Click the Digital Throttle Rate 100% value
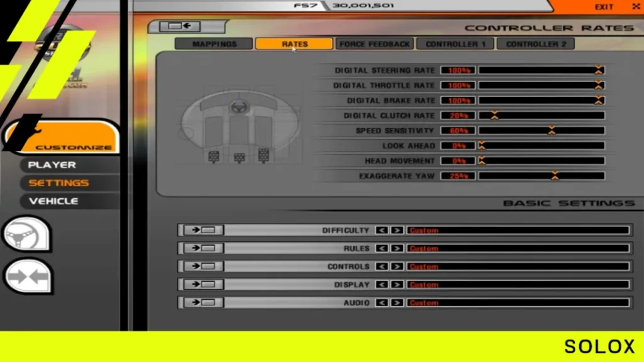Screen dimensions: 644x362 coord(458,85)
